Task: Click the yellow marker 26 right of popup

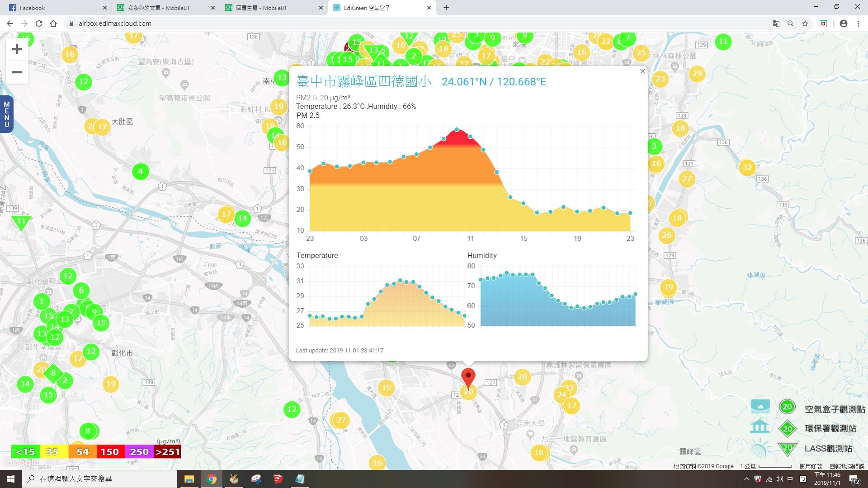Action: click(x=667, y=235)
